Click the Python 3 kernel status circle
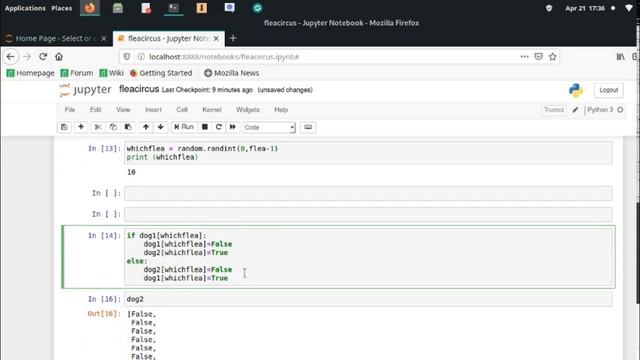This screenshot has width=640, height=360. coord(620,110)
